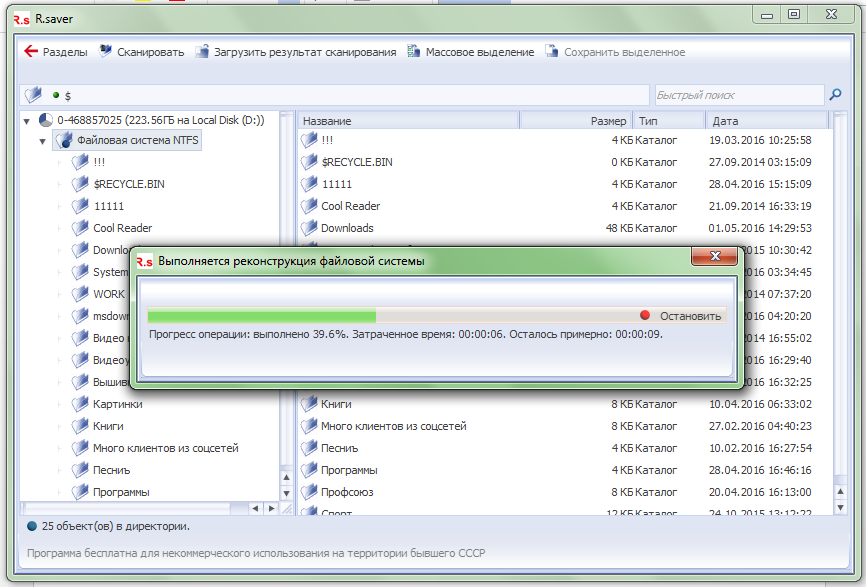Image resolution: width=866 pixels, height=587 pixels.
Task: Collapse the 0-468857025 disk tree node
Action: tap(26, 120)
